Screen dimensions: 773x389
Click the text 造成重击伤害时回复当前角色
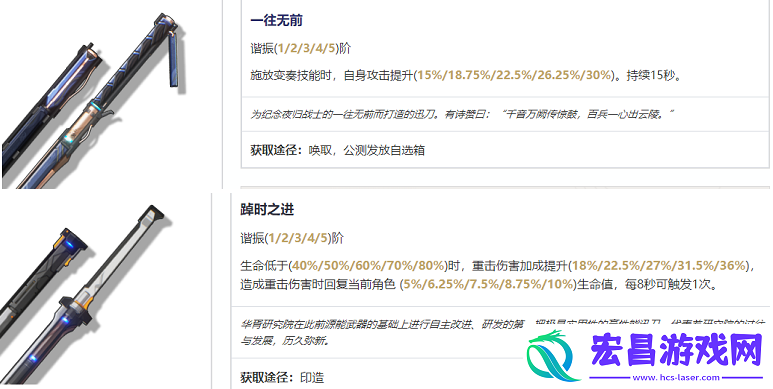[318, 284]
